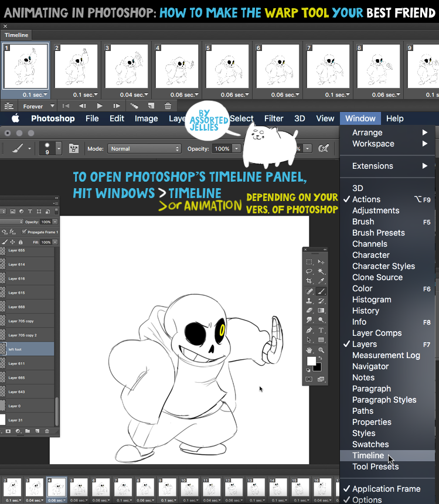
Task: Select the Type tool in toolbox
Action: 321,330
